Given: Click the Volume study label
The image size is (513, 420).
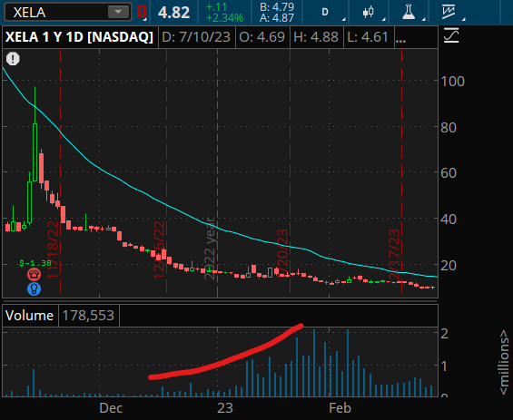Looking at the screenshot, I should click(29, 316).
